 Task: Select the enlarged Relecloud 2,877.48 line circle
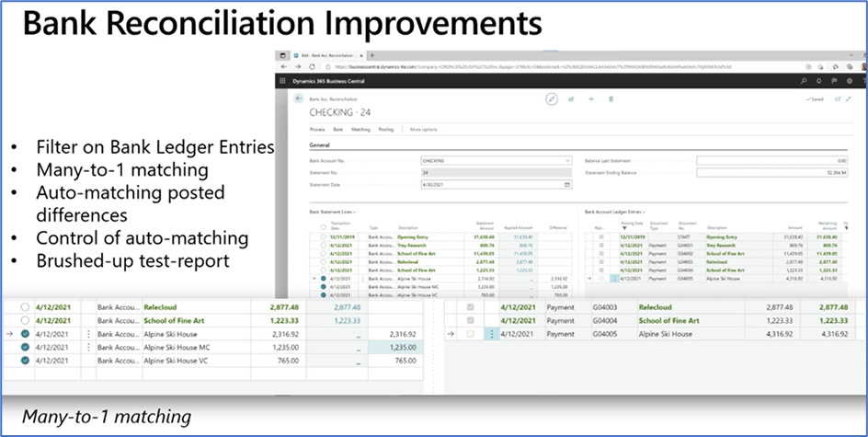(x=25, y=307)
